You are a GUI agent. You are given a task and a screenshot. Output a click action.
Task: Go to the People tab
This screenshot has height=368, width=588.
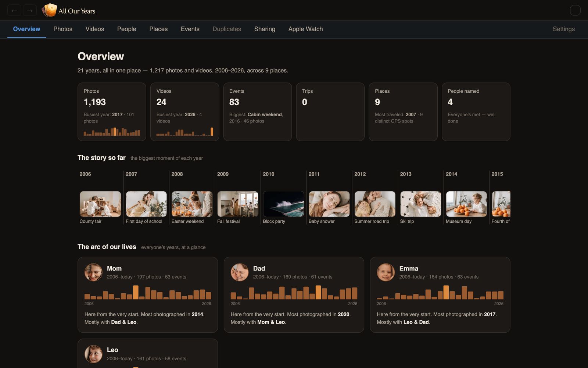126,29
